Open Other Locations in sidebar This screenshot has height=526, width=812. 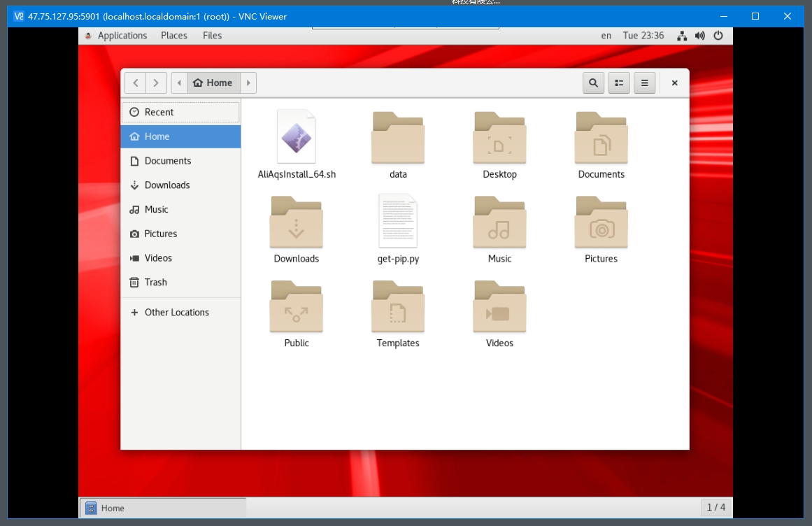(x=176, y=313)
